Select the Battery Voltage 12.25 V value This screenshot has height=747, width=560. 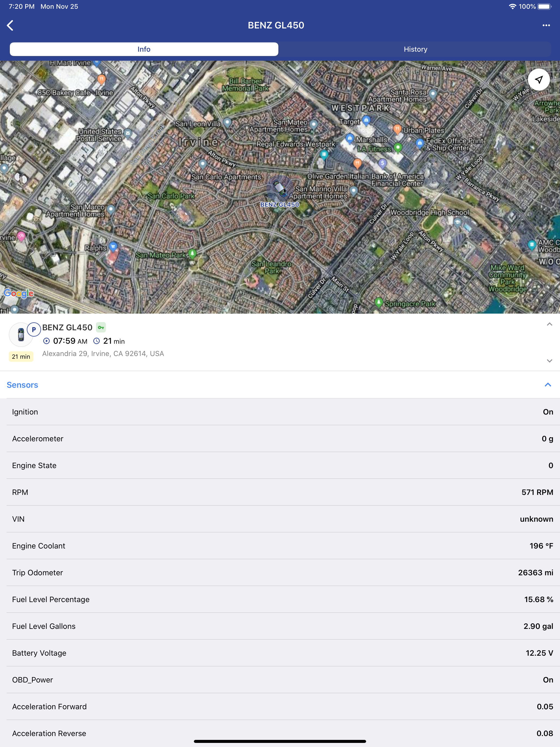(539, 653)
